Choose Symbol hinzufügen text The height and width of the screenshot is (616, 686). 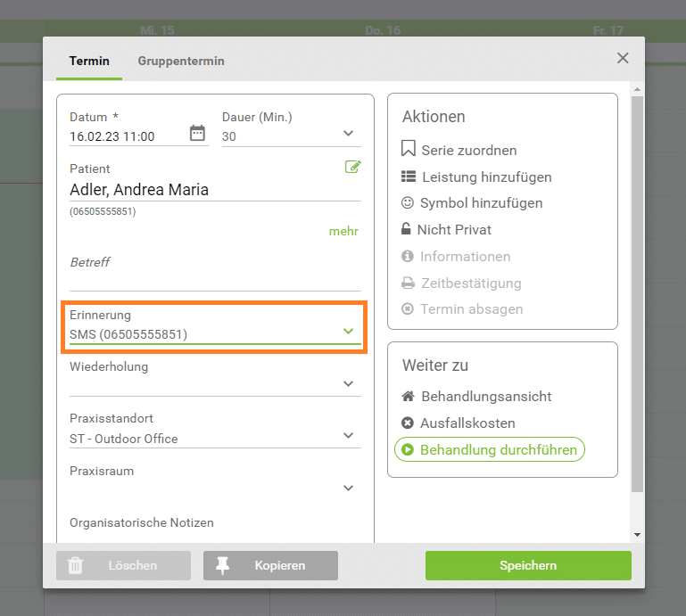481,203
